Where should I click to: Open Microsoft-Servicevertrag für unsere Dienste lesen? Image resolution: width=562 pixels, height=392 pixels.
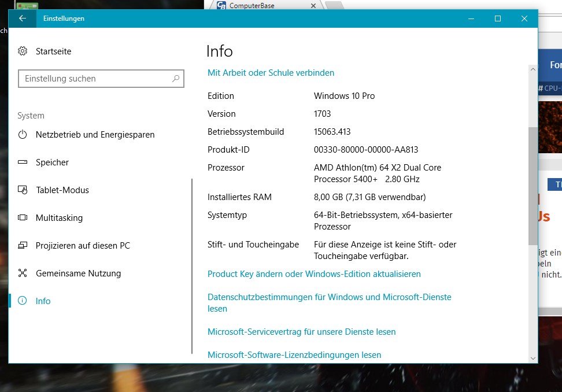tap(301, 332)
